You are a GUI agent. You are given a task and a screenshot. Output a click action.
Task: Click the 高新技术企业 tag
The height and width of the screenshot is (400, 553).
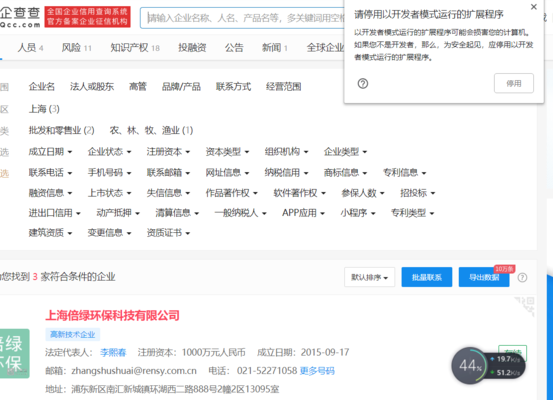point(73,334)
